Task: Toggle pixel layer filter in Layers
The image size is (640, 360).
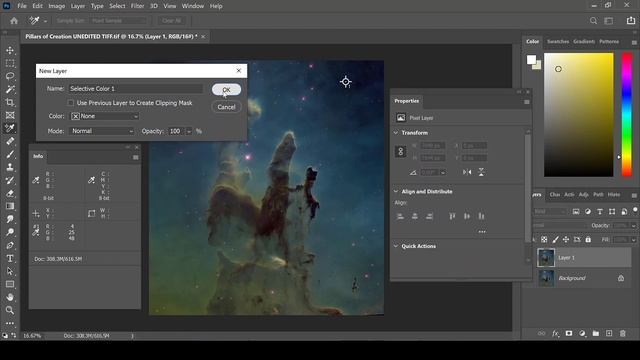Action: tap(576, 211)
